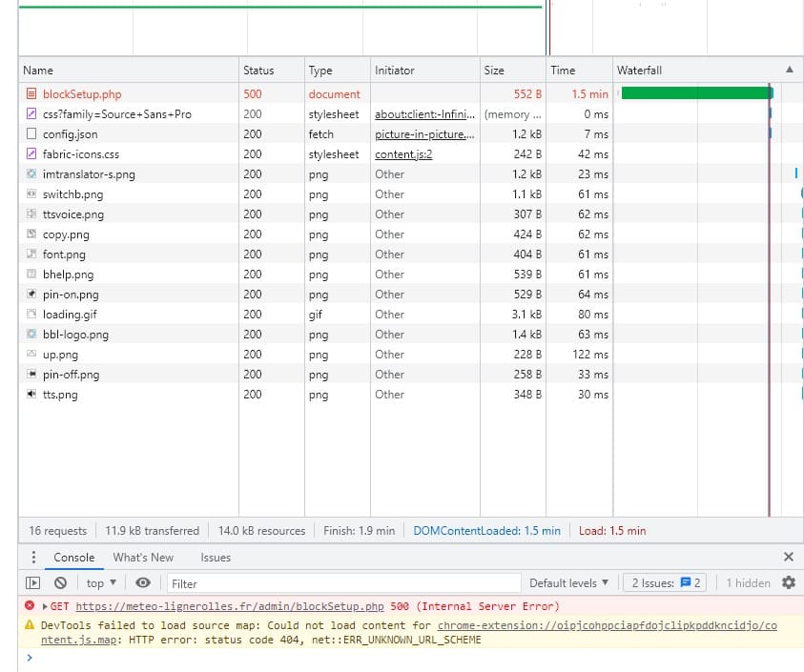
Task: Click the console prompt line
Action: (410, 658)
